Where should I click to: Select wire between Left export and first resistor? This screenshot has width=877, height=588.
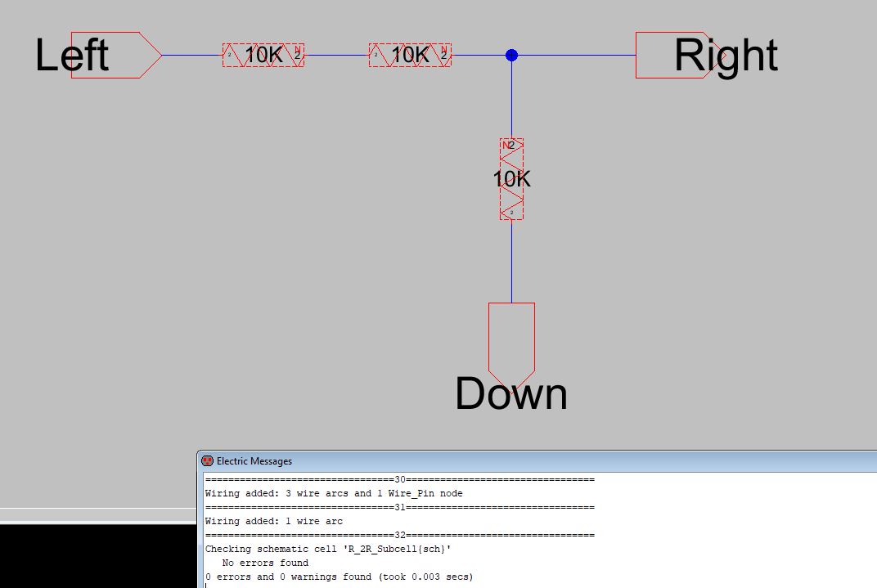[192, 56]
